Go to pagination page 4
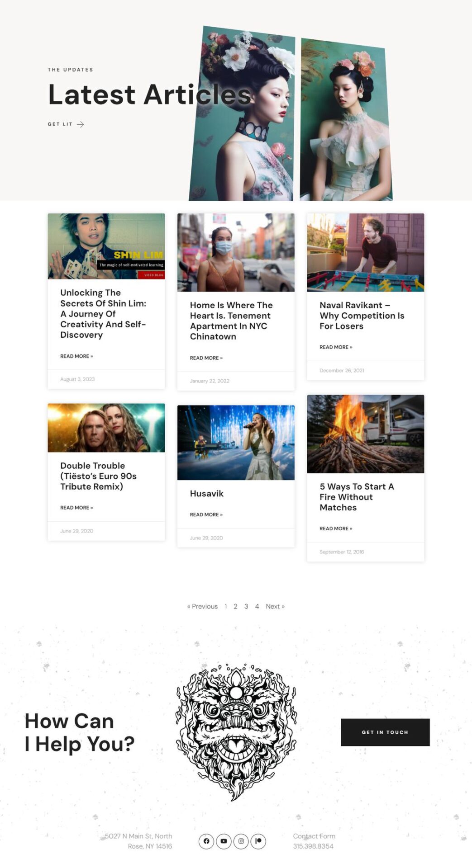 (257, 606)
